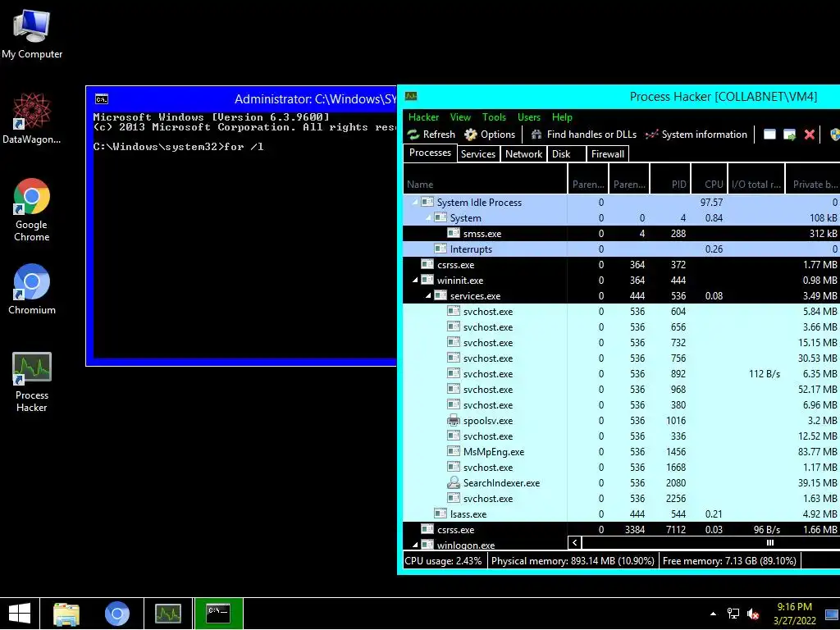Select the lsass.exe process row
This screenshot has width=840, height=630.
(622, 514)
